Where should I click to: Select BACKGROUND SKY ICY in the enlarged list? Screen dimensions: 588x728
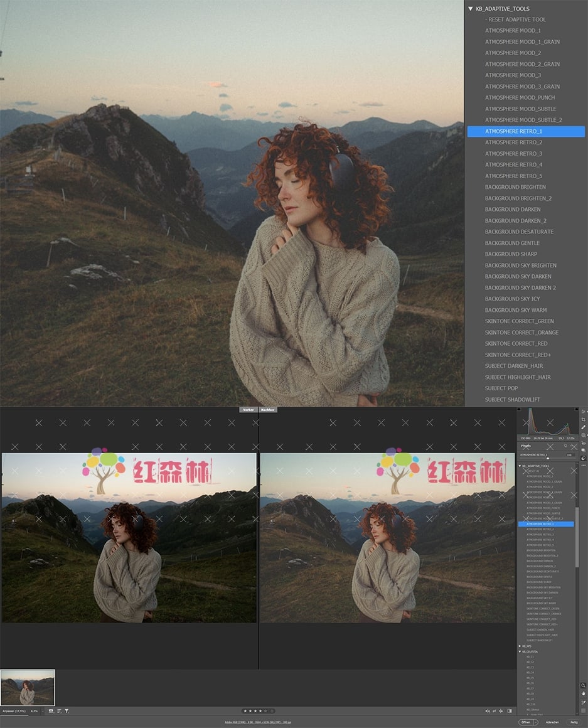[512, 299]
